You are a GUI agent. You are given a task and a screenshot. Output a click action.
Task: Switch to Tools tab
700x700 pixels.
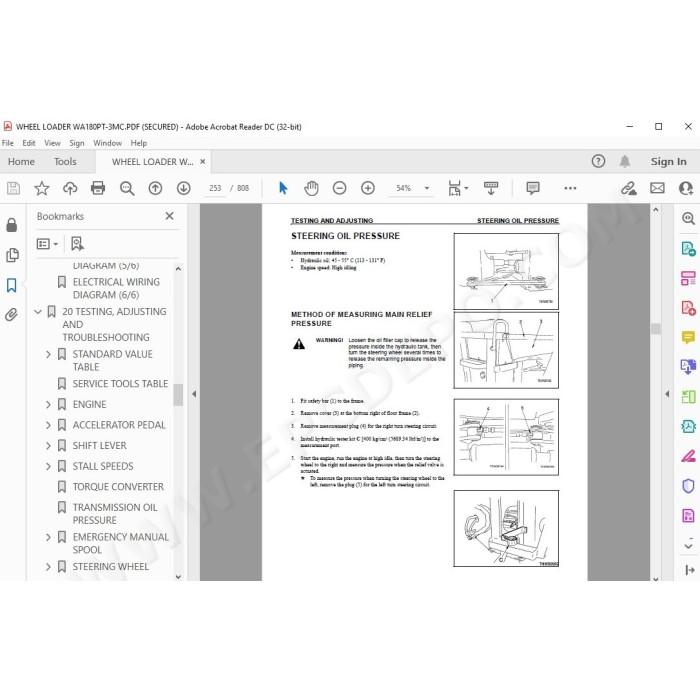65,162
